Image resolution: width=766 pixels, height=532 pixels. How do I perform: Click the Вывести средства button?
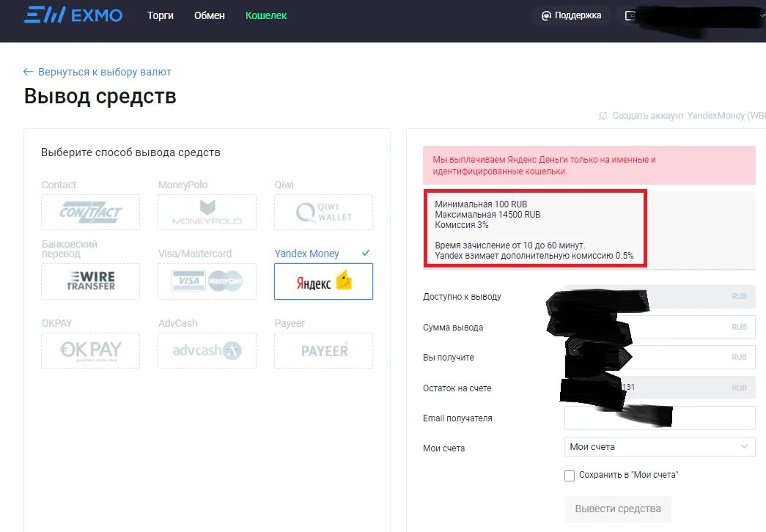click(x=617, y=509)
